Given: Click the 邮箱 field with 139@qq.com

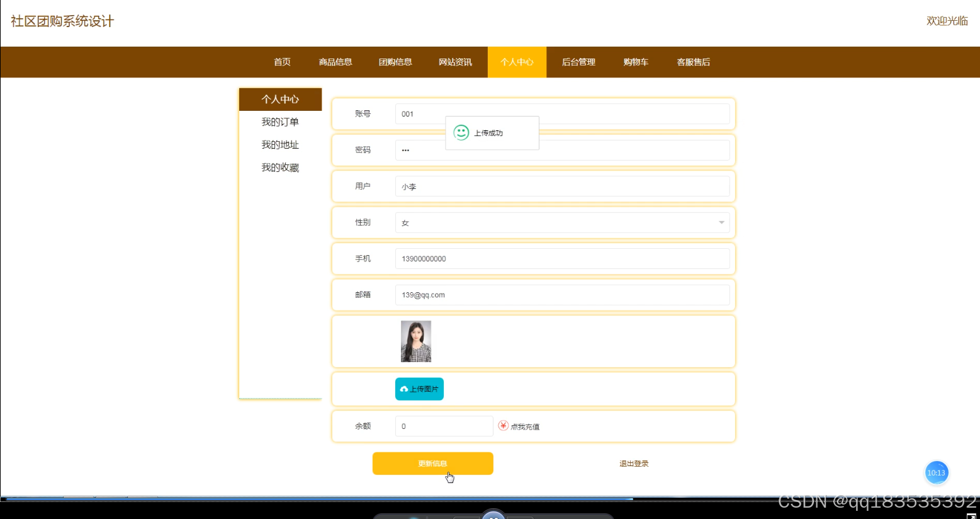Looking at the screenshot, I should [562, 295].
